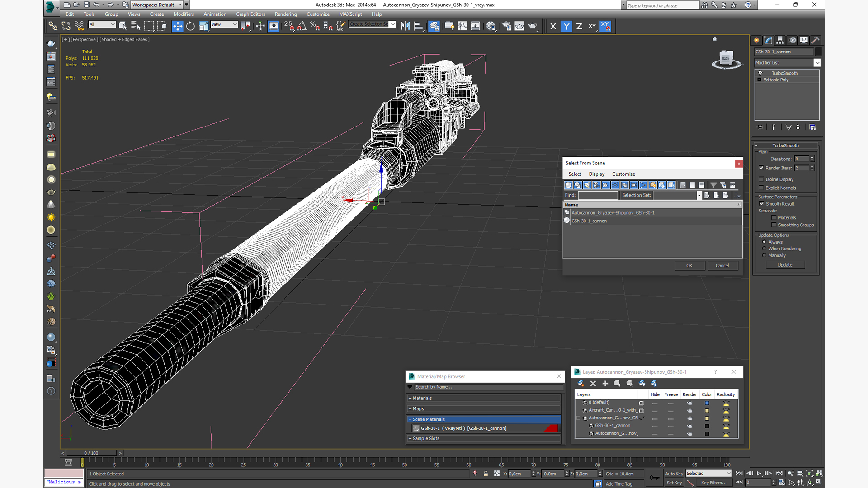Activate the Select and Move tool
The width and height of the screenshot is (868, 488).
point(177,26)
